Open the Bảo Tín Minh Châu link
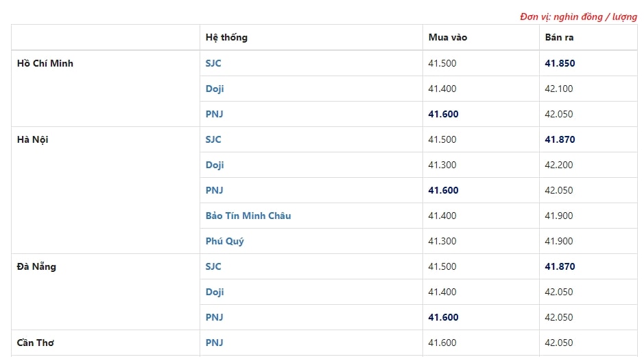 (248, 216)
